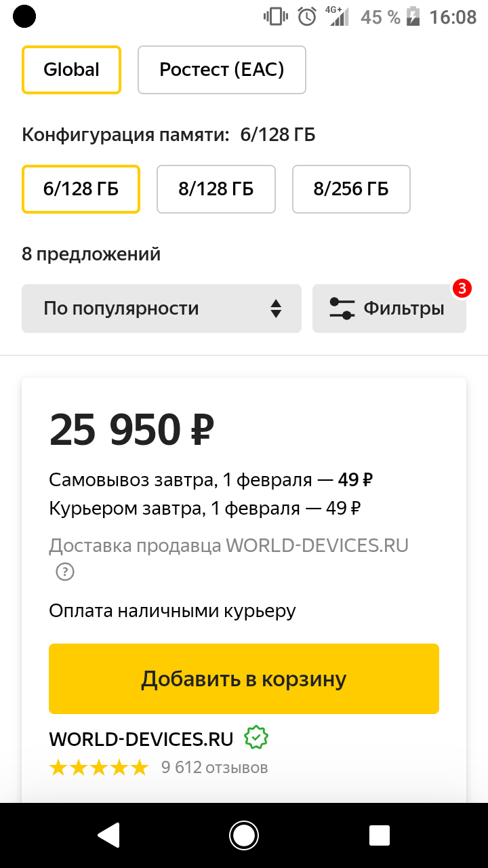Choose the 8/128 ГБ memory configuration
Screen dimensions: 488x868
pos(216,189)
